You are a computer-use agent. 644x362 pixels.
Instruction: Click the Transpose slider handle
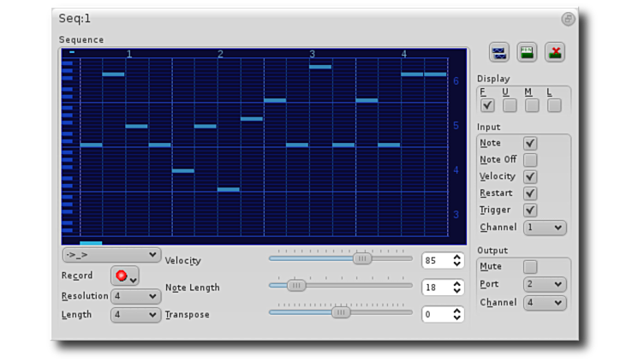point(341,312)
